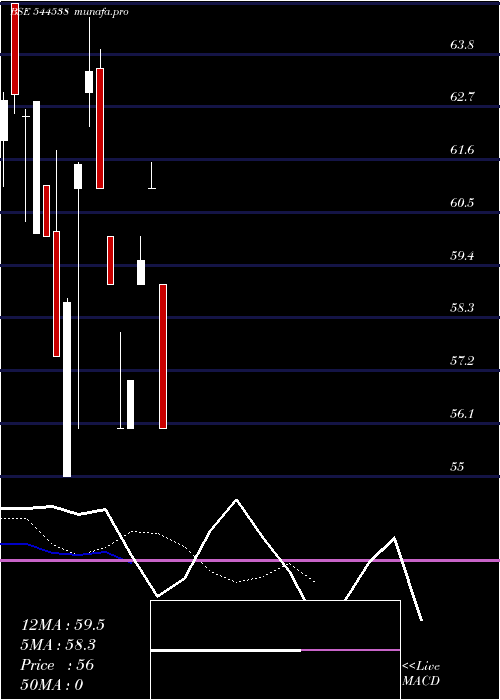This screenshot has height=700, width=500.
Task: Click the peak of the white MACD line
Action: [x=236, y=500]
